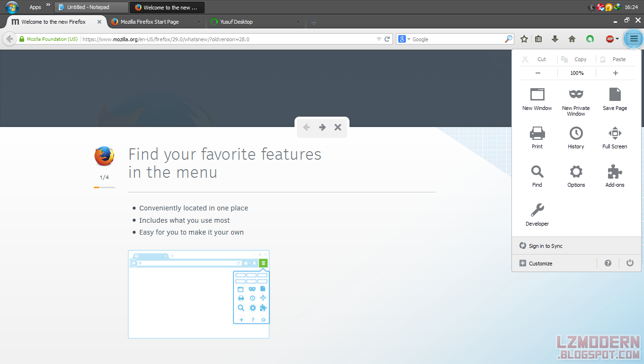Choose Save Page in the menu panel
The image size is (644, 364).
pyautogui.click(x=615, y=99)
